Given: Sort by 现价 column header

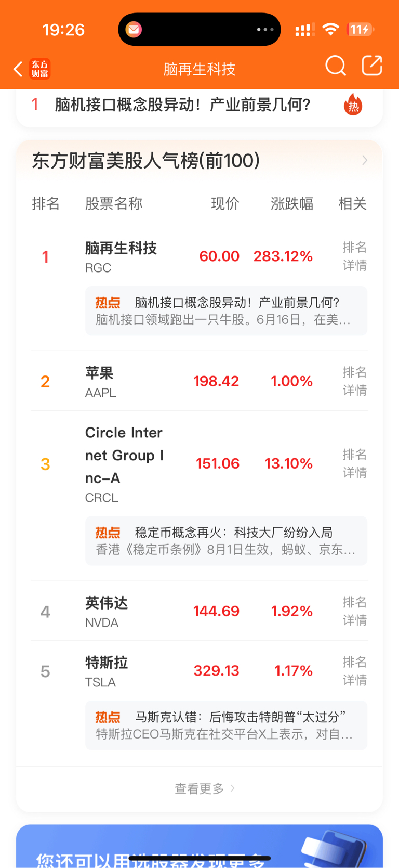Looking at the screenshot, I should (x=225, y=203).
